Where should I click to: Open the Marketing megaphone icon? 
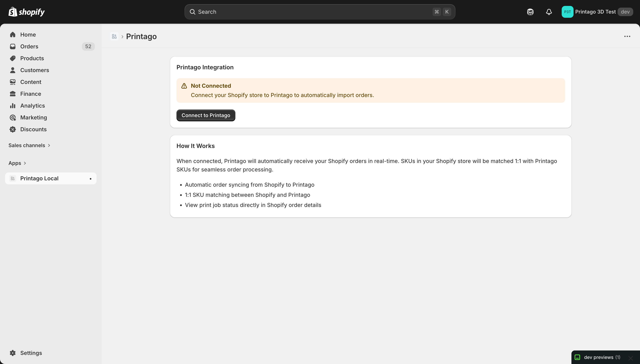click(13, 117)
